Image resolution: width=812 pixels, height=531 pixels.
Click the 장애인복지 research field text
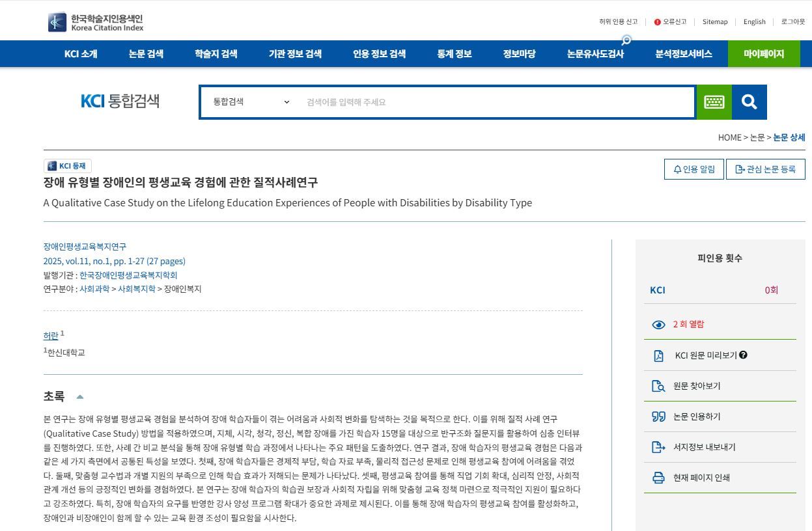coord(182,289)
